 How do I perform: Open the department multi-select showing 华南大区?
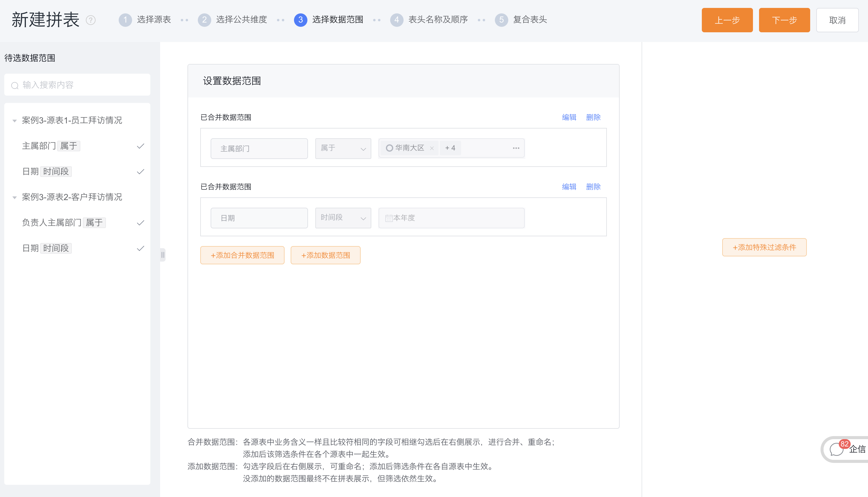tap(451, 148)
